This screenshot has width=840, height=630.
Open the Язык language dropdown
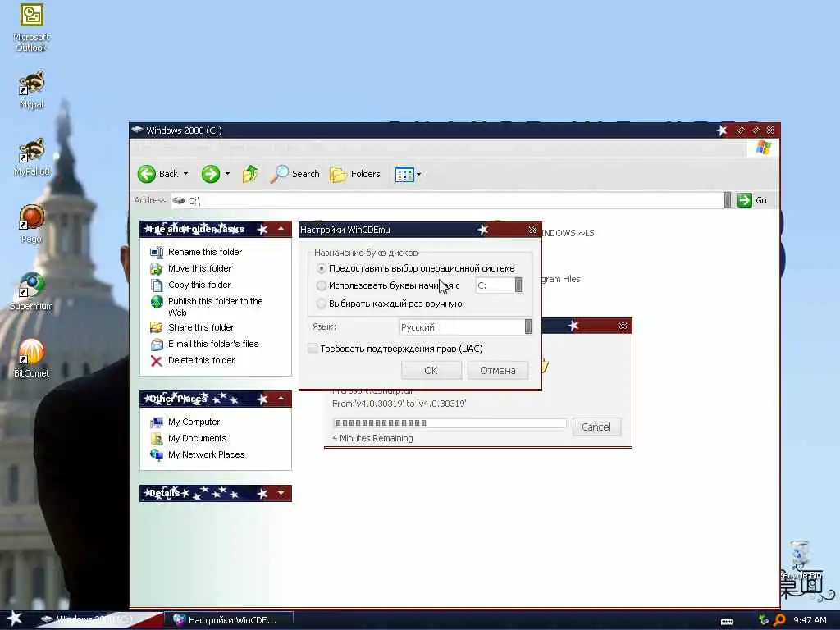click(528, 326)
